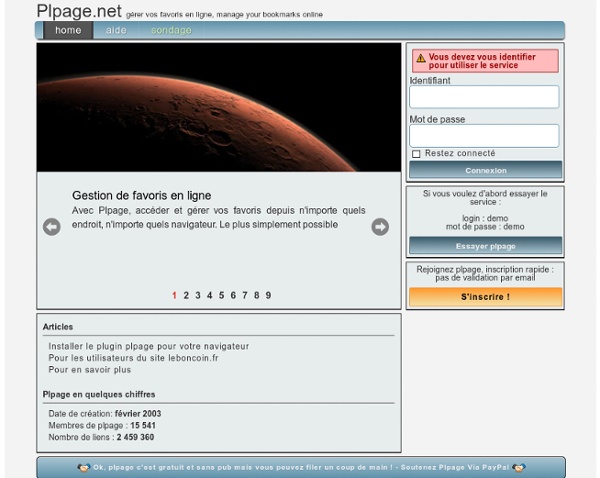The height and width of the screenshot is (478, 600).
Task: Click the mot de passe : demo text
Action: (x=485, y=227)
